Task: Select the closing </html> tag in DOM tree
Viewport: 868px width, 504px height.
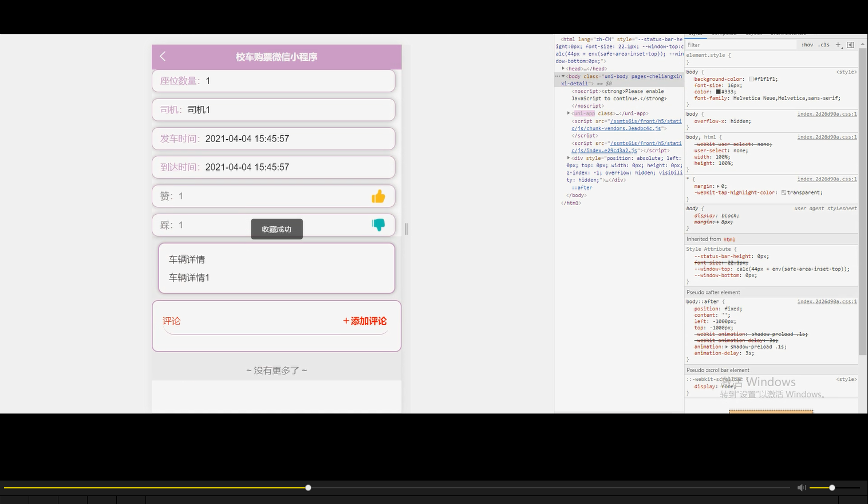Action: tap(571, 203)
